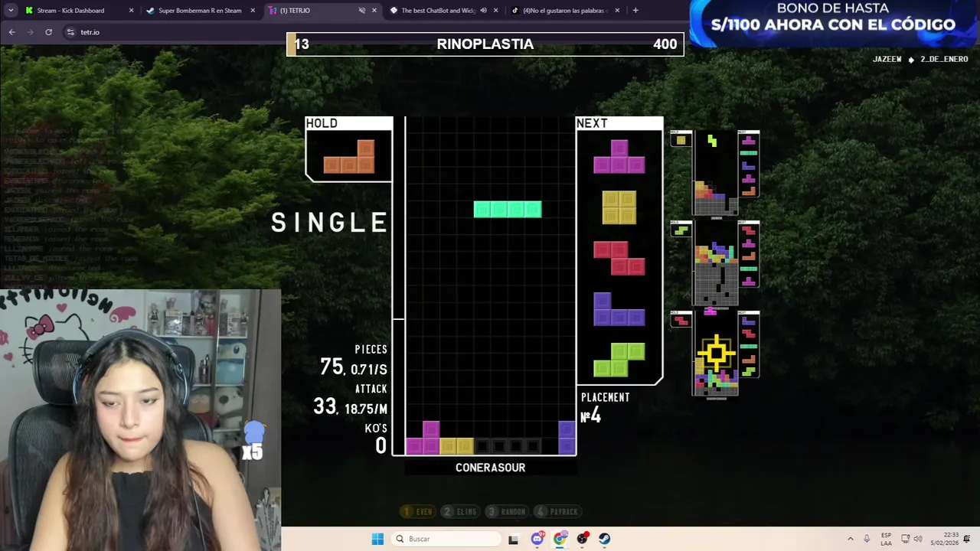Click the Buscar taskbar search box

click(445, 539)
